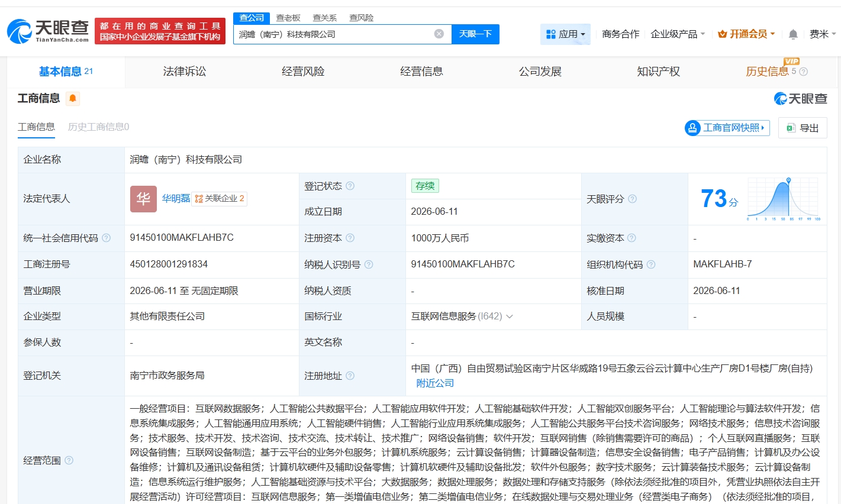Open the 开通会员 dropdown

coord(746,34)
